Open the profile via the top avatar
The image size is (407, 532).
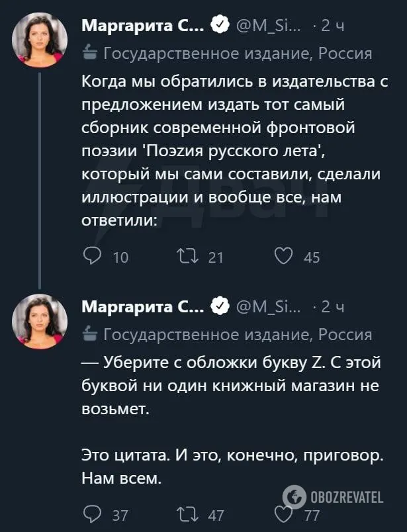point(40,38)
